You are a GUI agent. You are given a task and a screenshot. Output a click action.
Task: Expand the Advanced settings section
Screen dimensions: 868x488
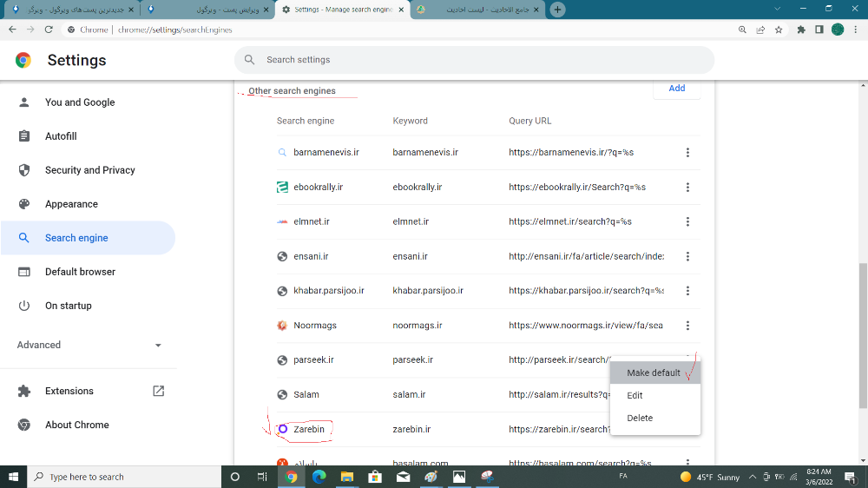[89, 345]
